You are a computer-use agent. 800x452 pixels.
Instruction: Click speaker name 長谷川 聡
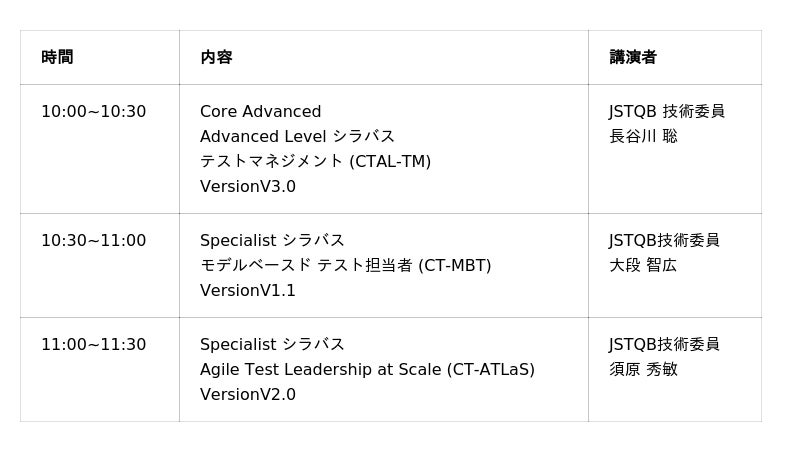coord(643,137)
